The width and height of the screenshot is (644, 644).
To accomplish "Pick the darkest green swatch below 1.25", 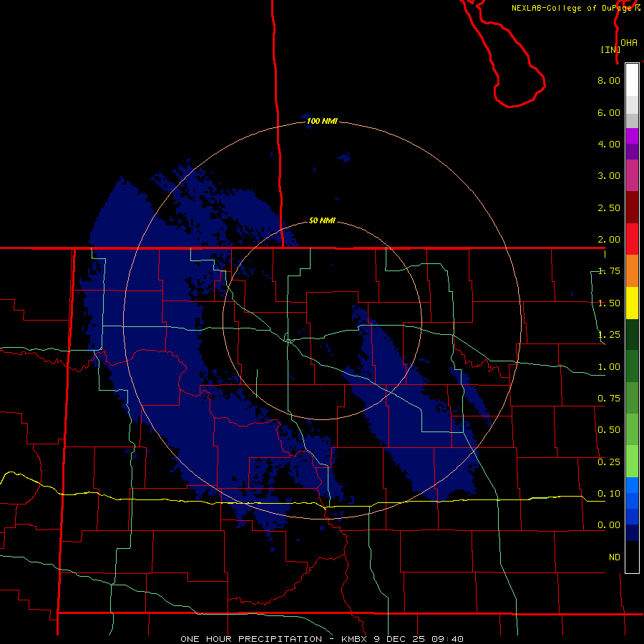I will pos(632,334).
